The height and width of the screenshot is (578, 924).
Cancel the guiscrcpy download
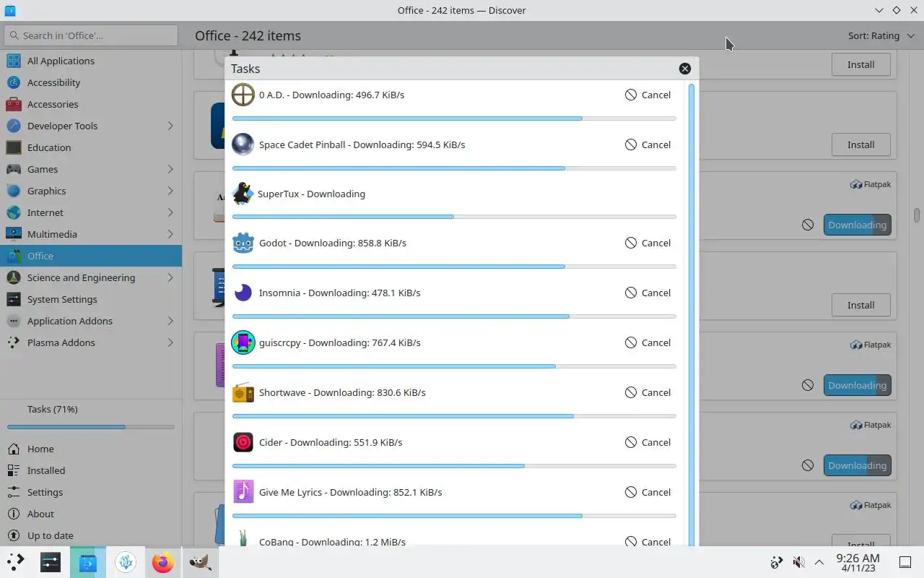pos(648,342)
